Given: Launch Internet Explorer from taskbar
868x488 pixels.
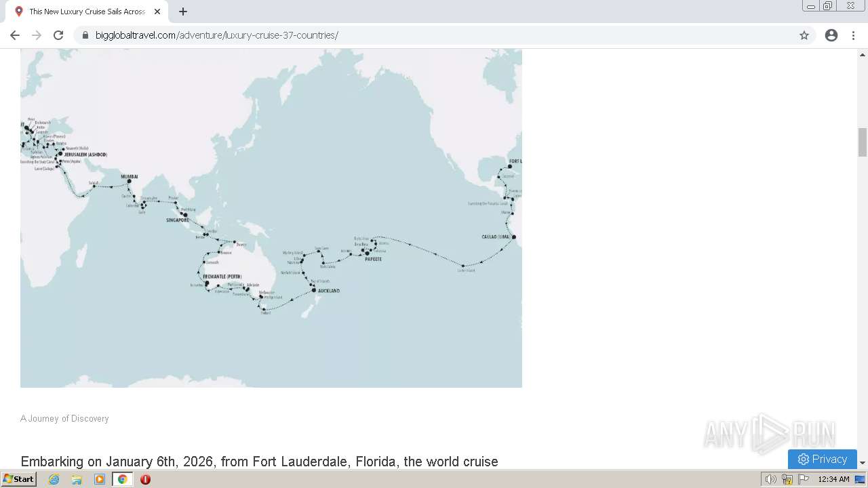Looking at the screenshot, I should pos(54,479).
